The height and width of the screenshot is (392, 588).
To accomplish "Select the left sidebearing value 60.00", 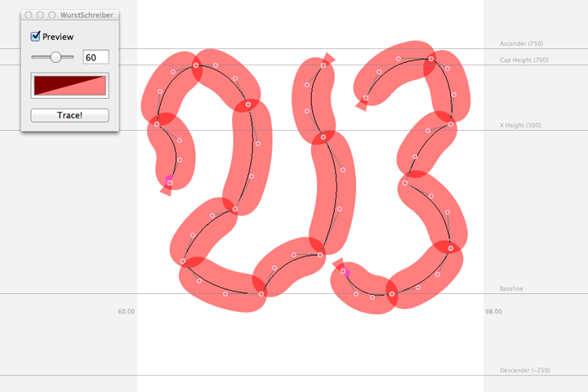I will coord(127,311).
